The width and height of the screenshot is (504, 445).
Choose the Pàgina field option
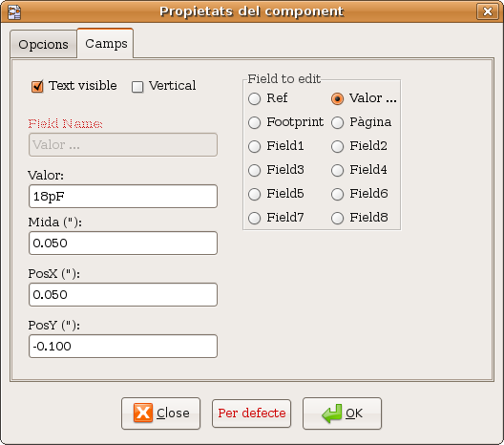[x=338, y=122]
